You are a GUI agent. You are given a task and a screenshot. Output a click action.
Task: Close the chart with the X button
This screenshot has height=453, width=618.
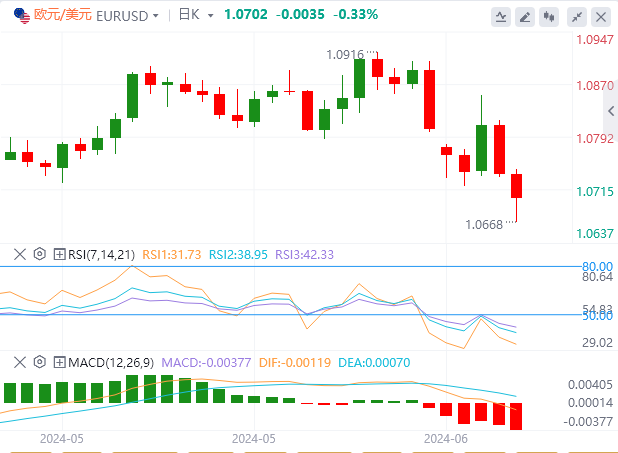click(x=601, y=17)
